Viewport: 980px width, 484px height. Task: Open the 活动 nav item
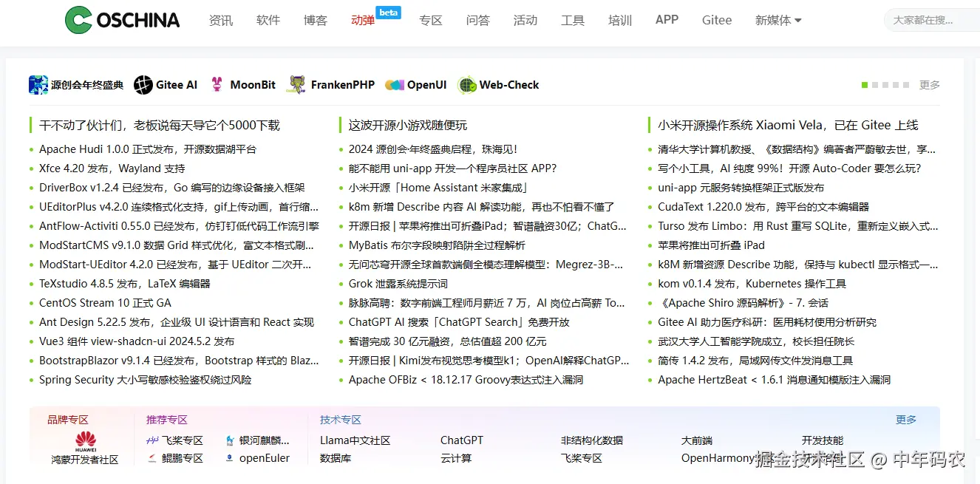click(x=525, y=20)
